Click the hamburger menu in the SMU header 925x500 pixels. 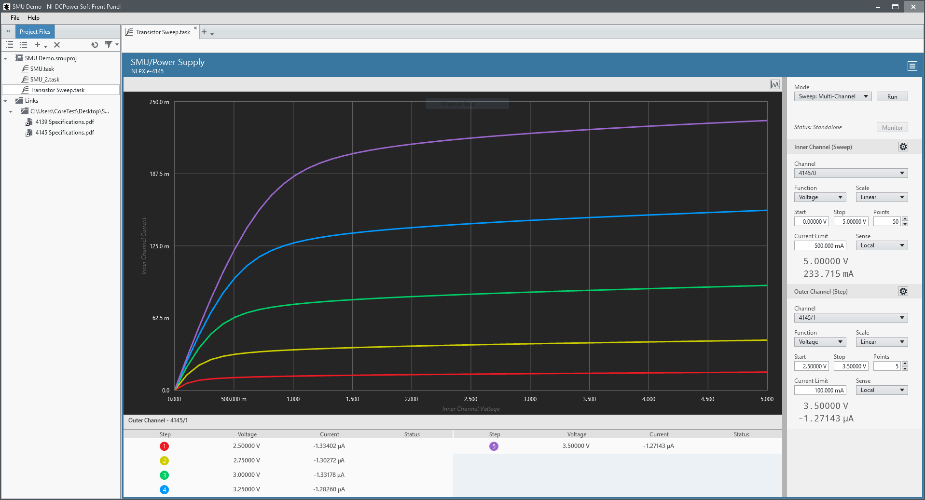[911, 66]
